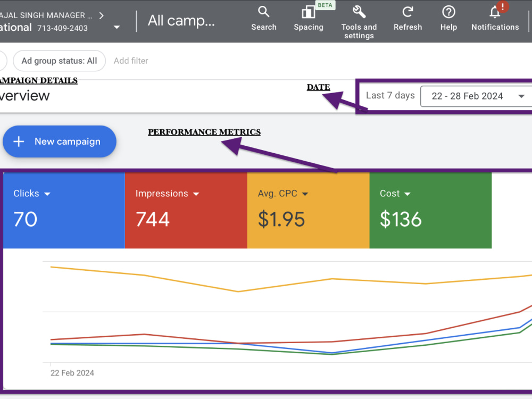Open the Notifications bell
The image size is (532, 399).
click(495, 12)
